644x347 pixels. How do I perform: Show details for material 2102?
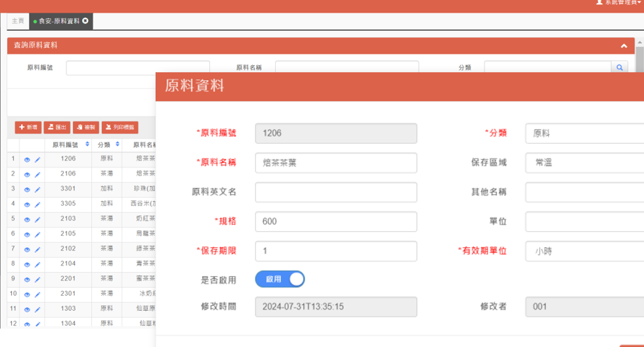coord(27,250)
